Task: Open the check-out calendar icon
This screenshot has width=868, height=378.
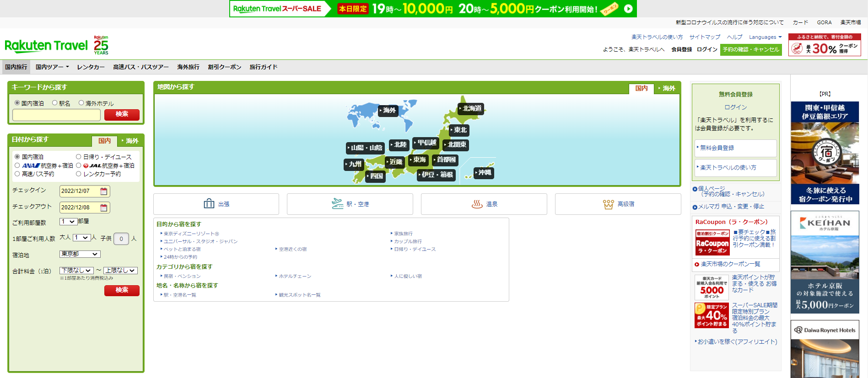Action: (104, 208)
